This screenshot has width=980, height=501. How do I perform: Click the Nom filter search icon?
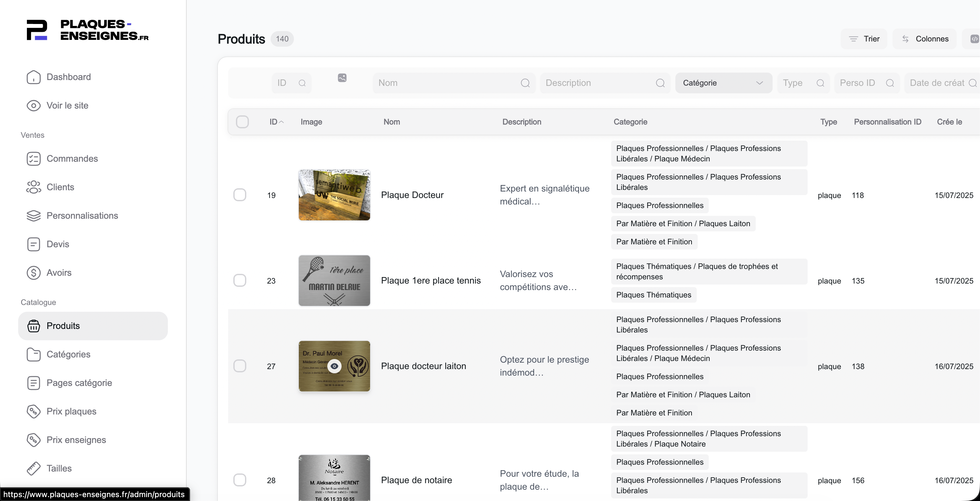[525, 83]
